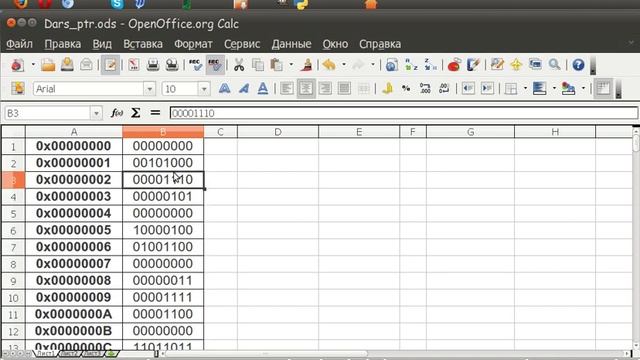Toggle Bold formatting
640x360 pixels.
pyautogui.click(x=224, y=89)
